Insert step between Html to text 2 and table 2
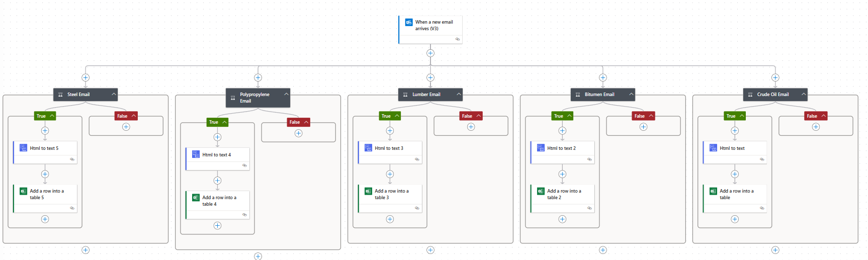This screenshot has width=868, height=260. click(x=562, y=174)
